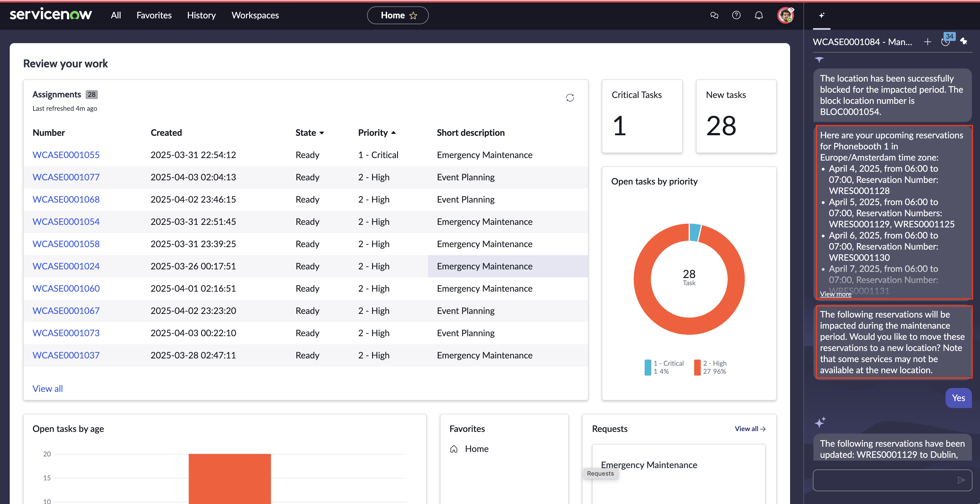Click the ServiceNow logo
The image size is (980, 504).
click(x=51, y=15)
